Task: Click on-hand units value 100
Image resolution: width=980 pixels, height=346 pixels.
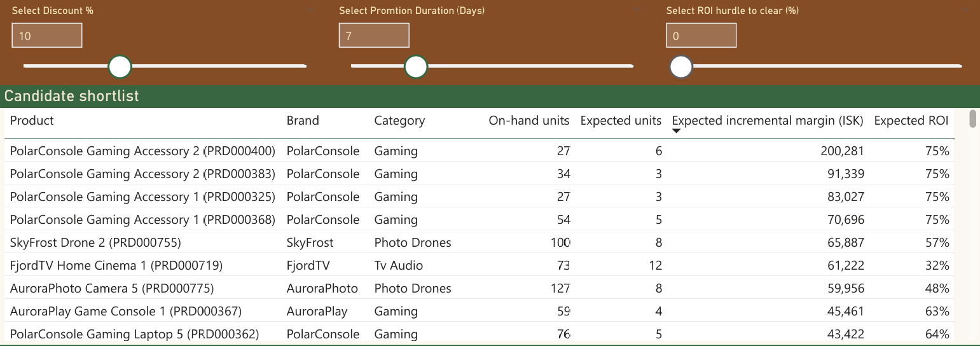Action: pos(560,243)
